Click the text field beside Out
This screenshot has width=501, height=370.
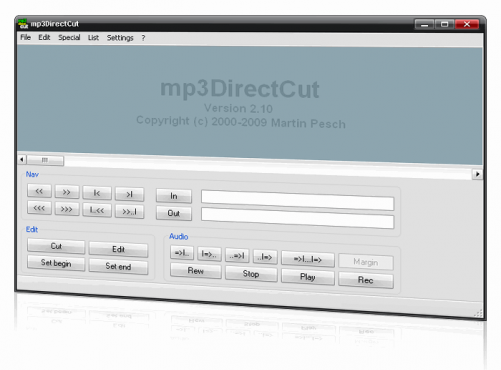tap(297, 218)
